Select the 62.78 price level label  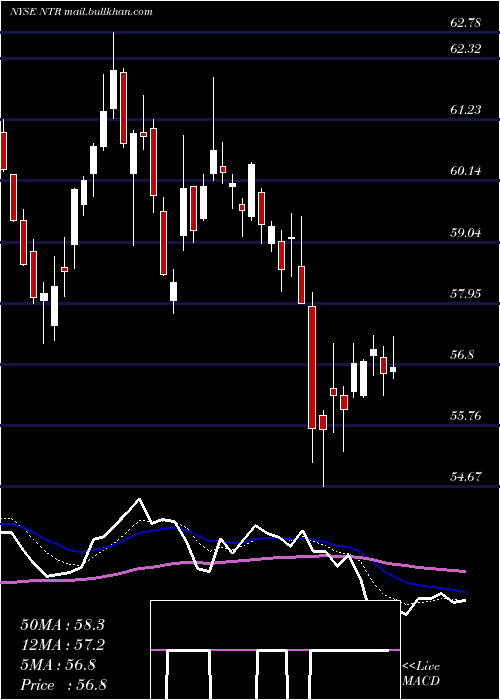tap(466, 23)
